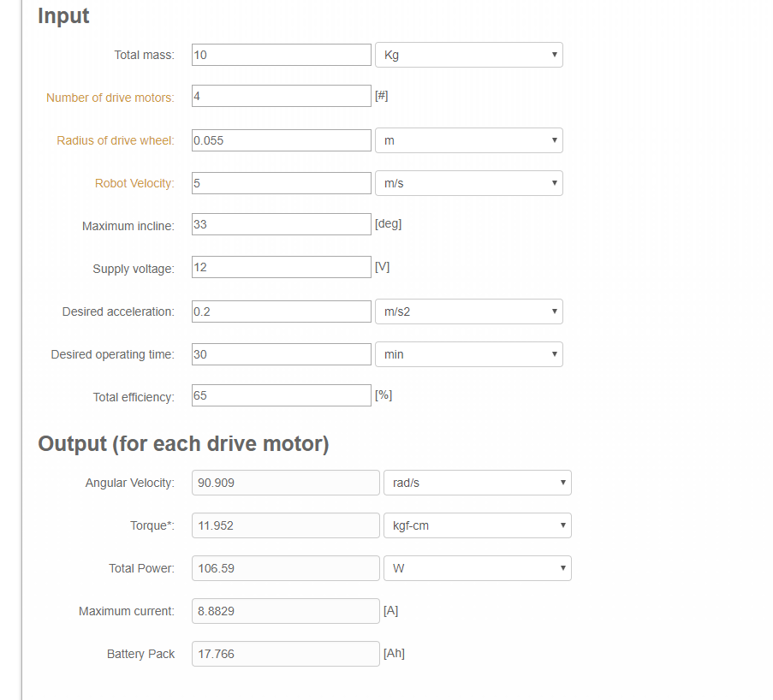The width and height of the screenshot is (773, 700).
Task: Select the Radius of drive wheel field
Action: (x=281, y=140)
